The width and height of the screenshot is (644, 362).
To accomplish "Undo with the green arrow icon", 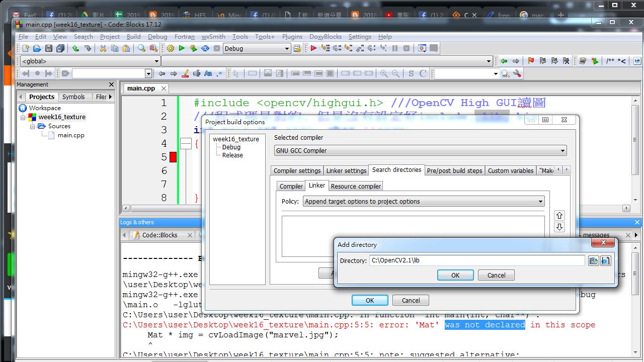I will click(x=75, y=48).
